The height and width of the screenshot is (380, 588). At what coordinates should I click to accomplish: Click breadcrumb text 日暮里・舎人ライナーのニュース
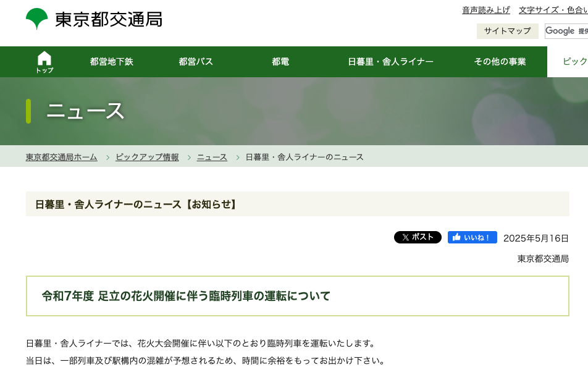coord(304,157)
